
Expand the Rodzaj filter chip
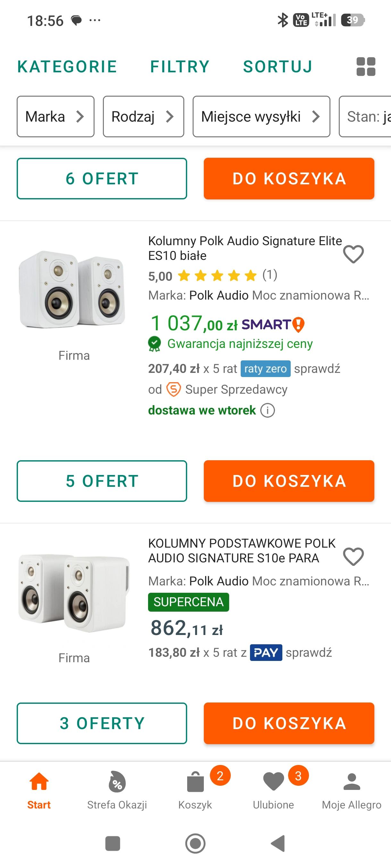pos(143,117)
